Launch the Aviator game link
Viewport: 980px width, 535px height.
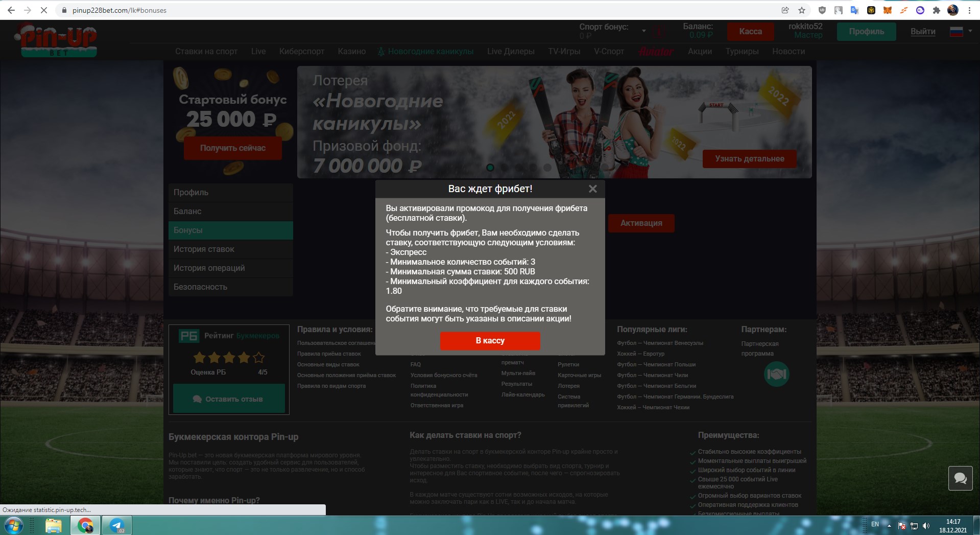[x=656, y=52]
